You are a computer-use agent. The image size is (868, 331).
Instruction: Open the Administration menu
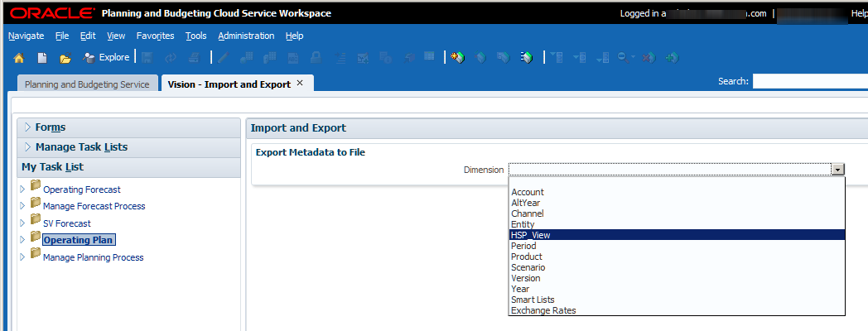246,36
